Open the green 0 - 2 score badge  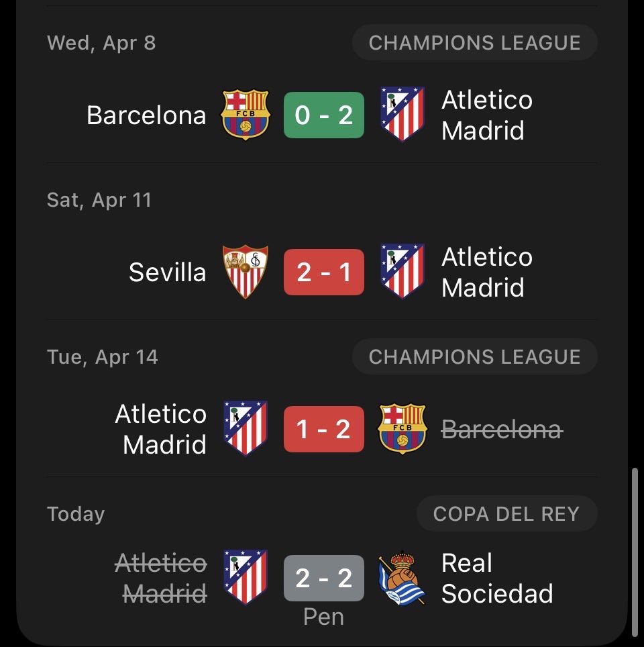[324, 115]
